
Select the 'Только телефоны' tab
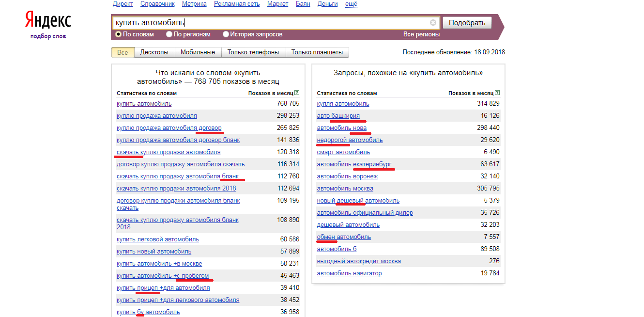(x=253, y=52)
